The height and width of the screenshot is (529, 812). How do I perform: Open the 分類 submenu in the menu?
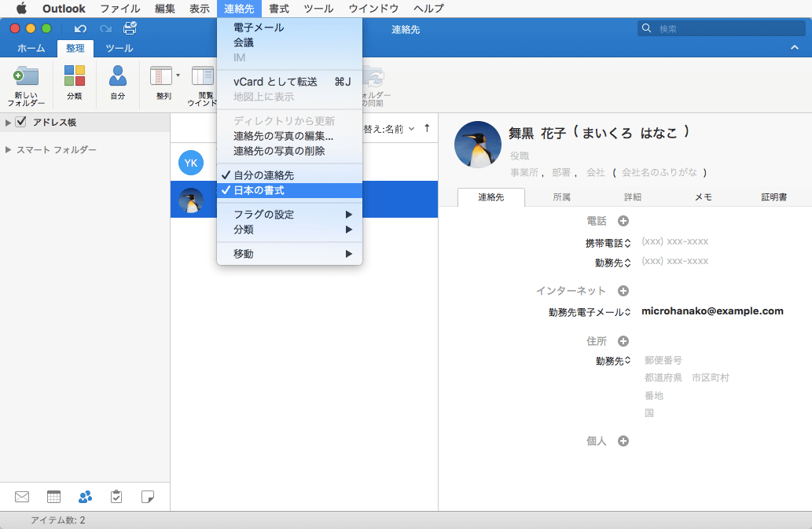point(289,230)
